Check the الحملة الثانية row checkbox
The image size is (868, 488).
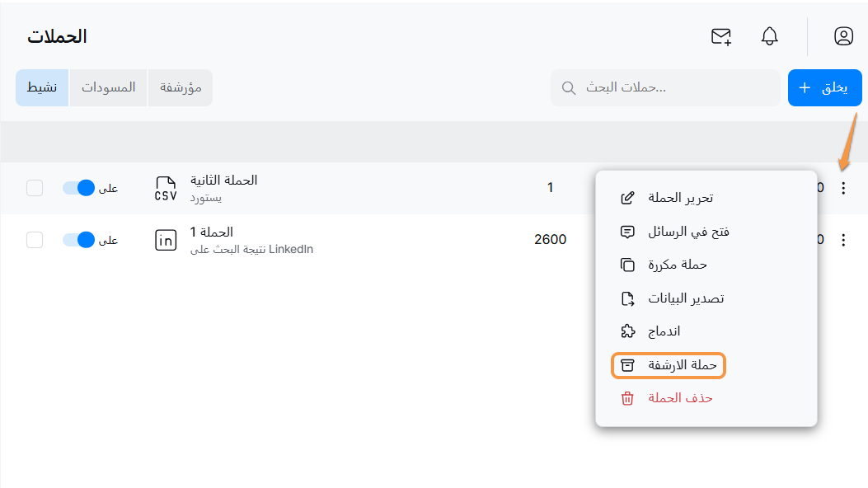[35, 188]
